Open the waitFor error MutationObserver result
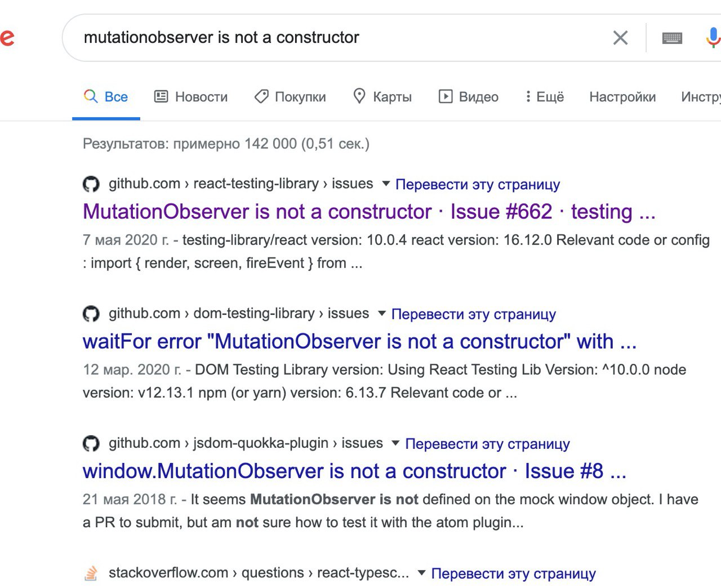 tap(359, 341)
